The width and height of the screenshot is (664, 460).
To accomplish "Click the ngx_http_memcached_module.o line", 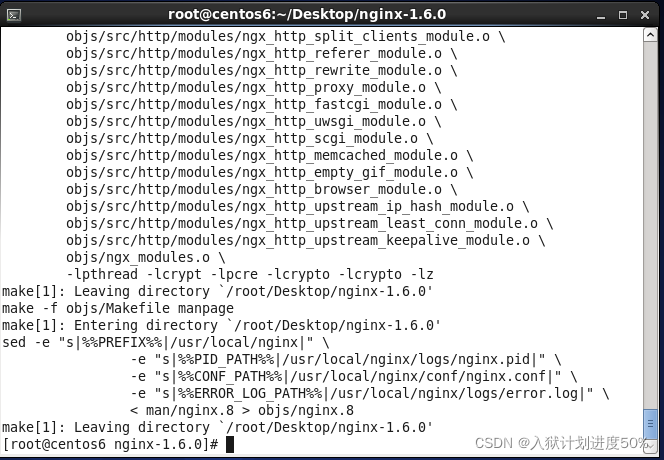I will coord(269,155).
